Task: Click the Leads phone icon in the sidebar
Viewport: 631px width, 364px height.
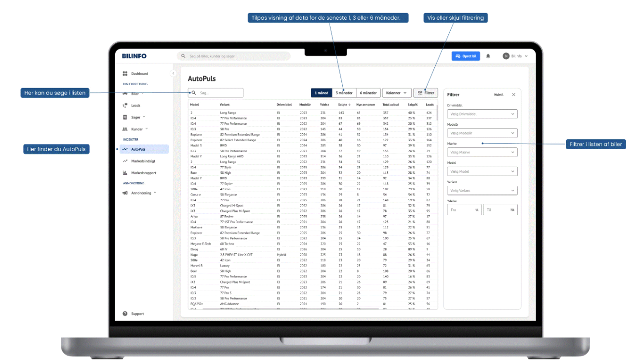Action: 125,105
